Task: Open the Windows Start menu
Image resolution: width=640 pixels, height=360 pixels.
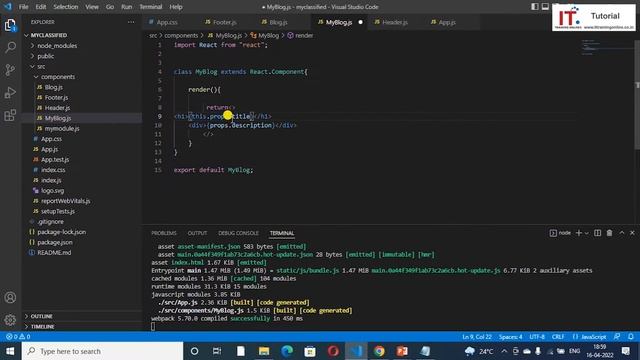Action: point(10,351)
